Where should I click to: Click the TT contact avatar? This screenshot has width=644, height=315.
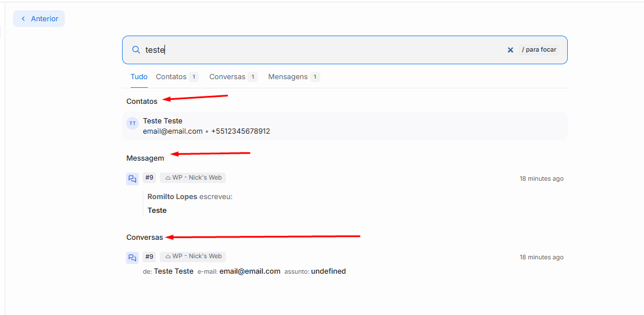132,123
